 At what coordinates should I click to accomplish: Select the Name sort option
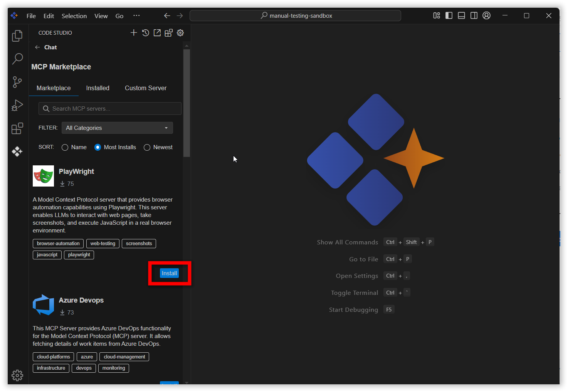point(74,147)
